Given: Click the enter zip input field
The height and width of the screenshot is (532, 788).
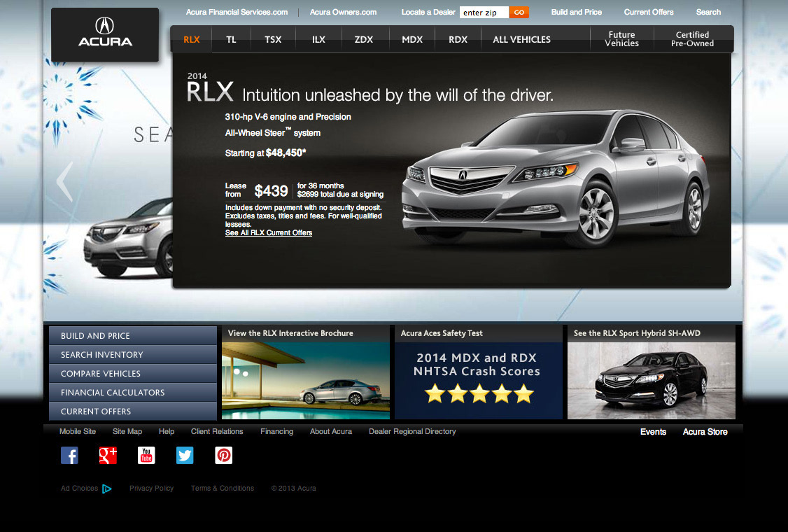Looking at the screenshot, I should click(x=484, y=12).
